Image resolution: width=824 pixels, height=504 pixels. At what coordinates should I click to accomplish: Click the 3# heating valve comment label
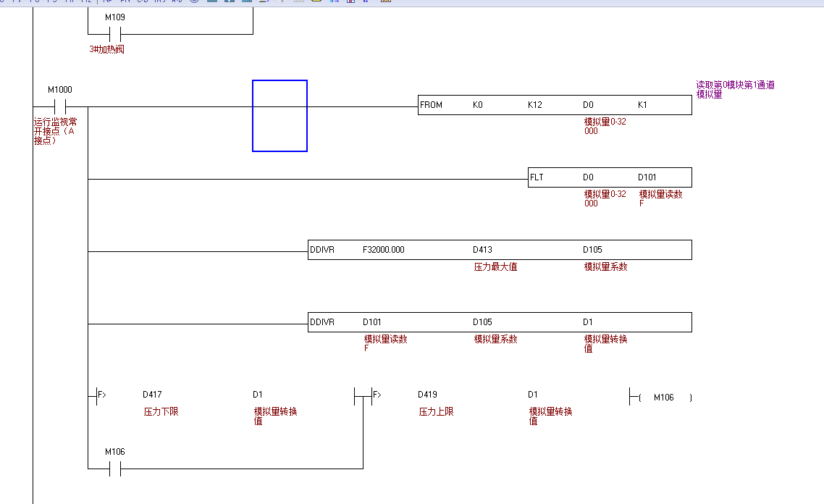point(107,50)
